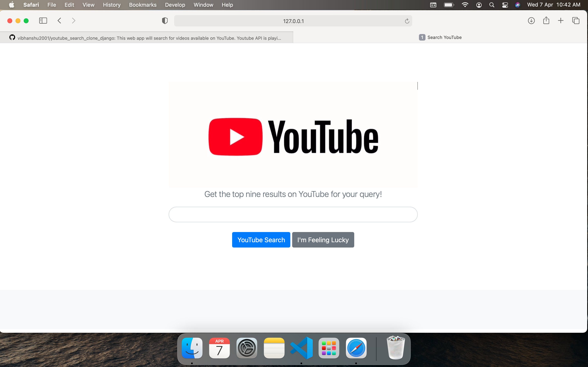
Task: Open Safari from the Dock
Action: [356, 348]
